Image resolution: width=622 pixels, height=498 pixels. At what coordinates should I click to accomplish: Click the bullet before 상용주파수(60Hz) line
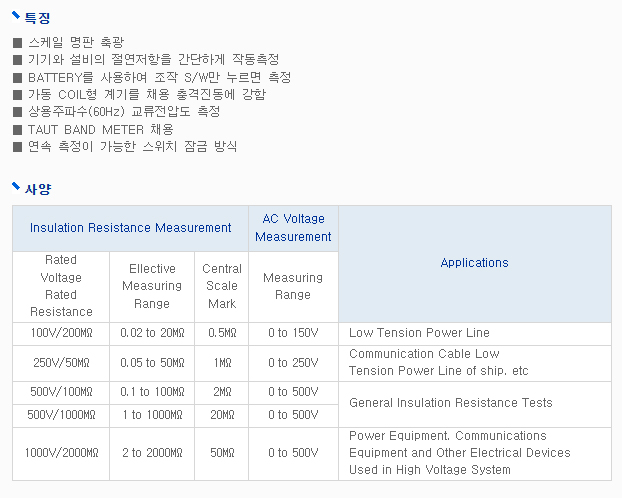point(17,112)
